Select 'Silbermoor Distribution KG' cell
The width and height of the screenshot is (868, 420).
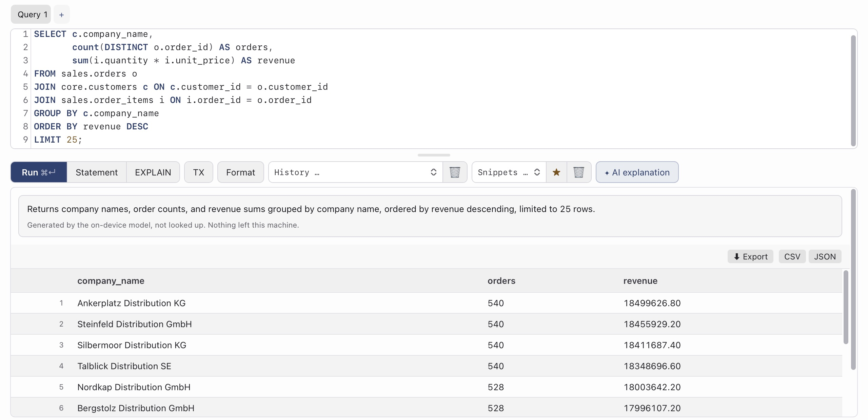tap(132, 345)
